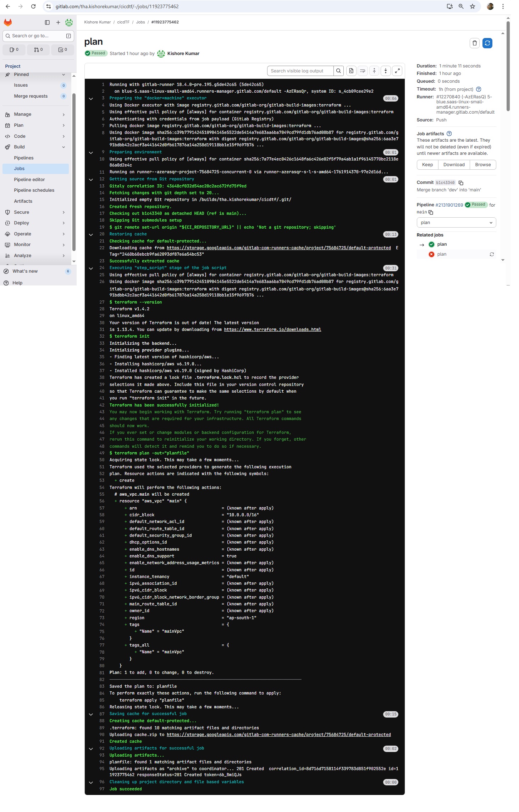This screenshot has height=812, width=519.
Task: Click the retry job button
Action: pyautogui.click(x=487, y=43)
